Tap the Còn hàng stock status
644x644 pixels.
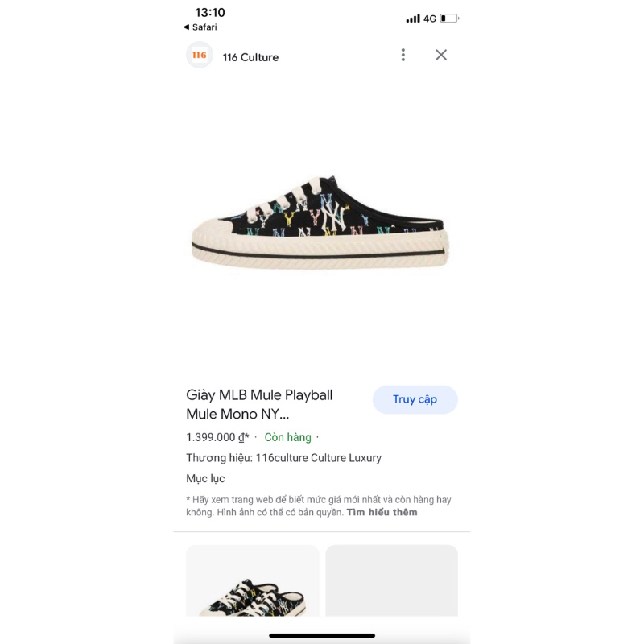[287, 437]
